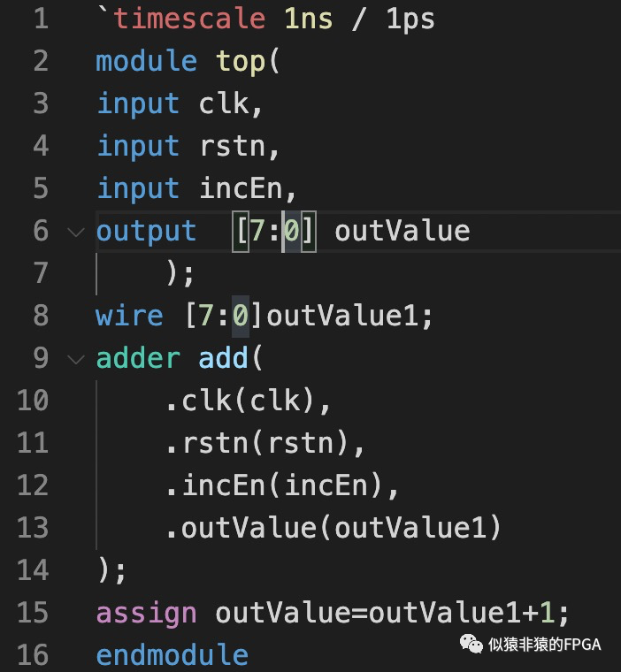Click the outValue1 wire name on line 8
This screenshot has width=621, height=672.
(342, 316)
